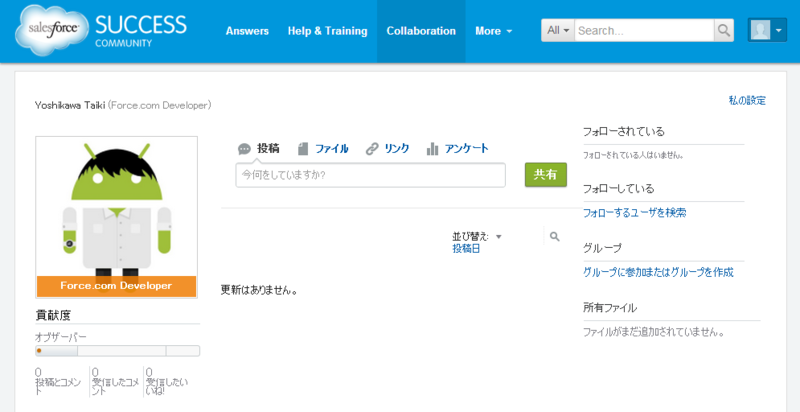Click the search magnifier button in header
Screen dimensions: 800x412
[x=723, y=31]
